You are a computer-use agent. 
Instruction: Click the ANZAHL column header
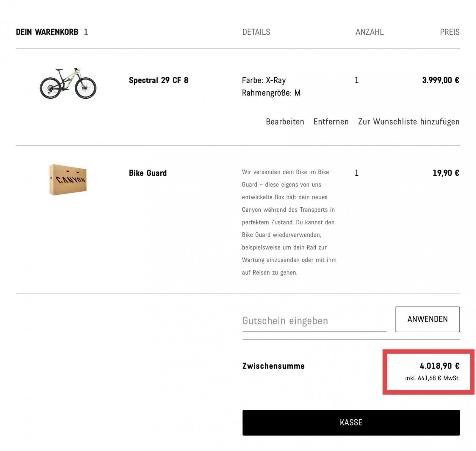(369, 32)
